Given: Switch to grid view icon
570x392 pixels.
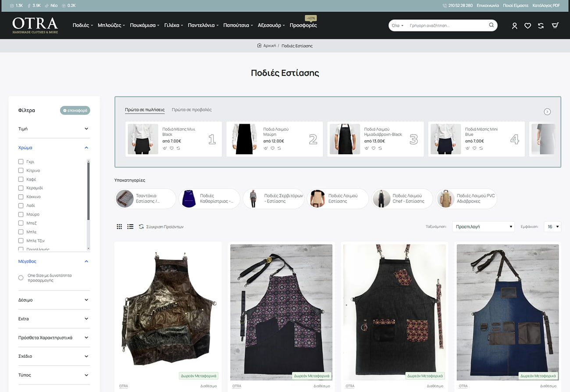Looking at the screenshot, I should (x=119, y=227).
